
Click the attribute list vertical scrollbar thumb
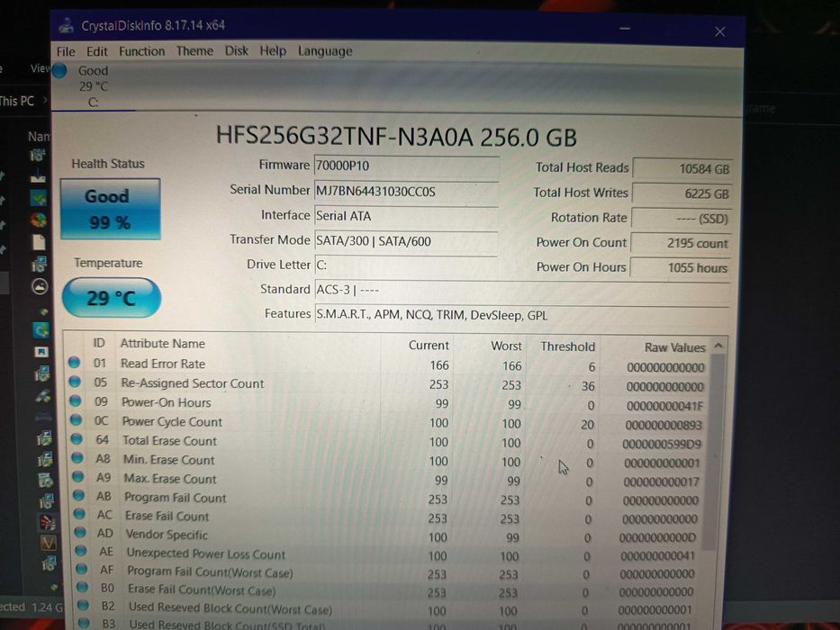click(715, 453)
